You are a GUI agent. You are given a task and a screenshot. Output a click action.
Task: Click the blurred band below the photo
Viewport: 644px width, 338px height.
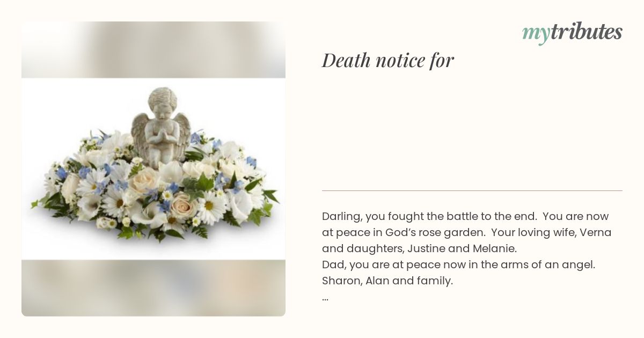(x=153, y=288)
